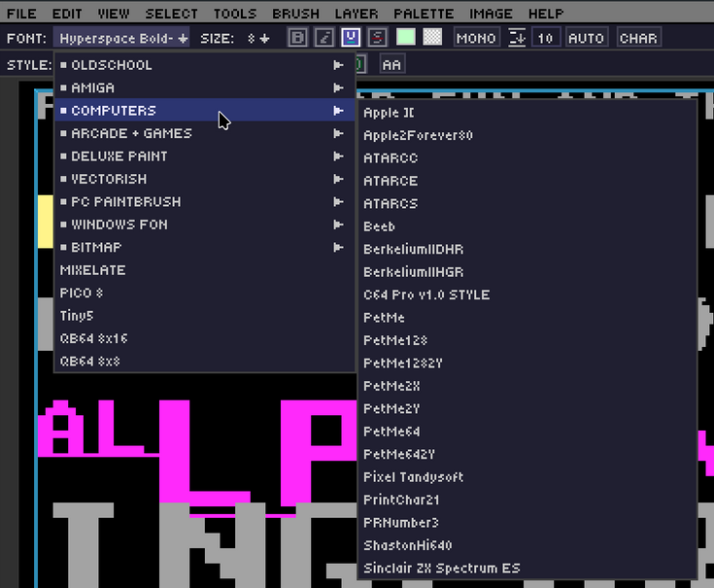
Task: Open the PALETTE menu
Action: [424, 14]
